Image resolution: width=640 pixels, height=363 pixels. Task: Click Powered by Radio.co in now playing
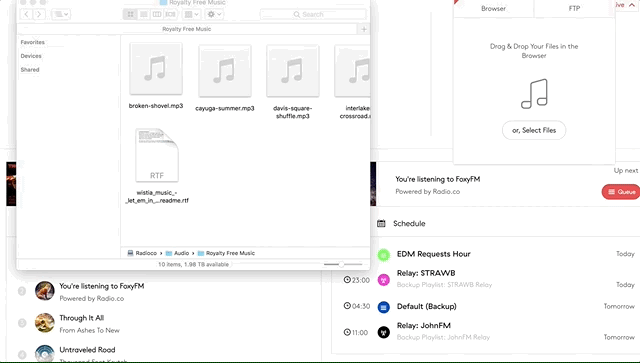pyautogui.click(x=427, y=192)
